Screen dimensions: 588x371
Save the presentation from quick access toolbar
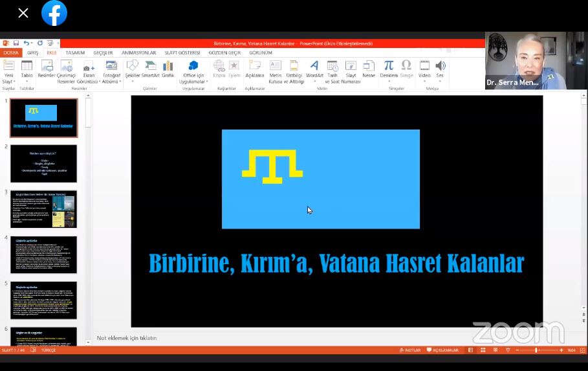click(16, 43)
